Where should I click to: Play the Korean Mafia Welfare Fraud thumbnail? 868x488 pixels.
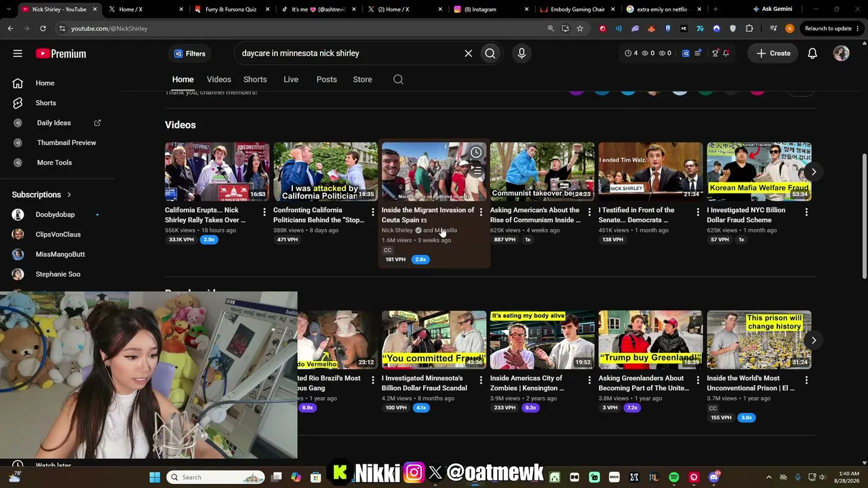pos(759,171)
